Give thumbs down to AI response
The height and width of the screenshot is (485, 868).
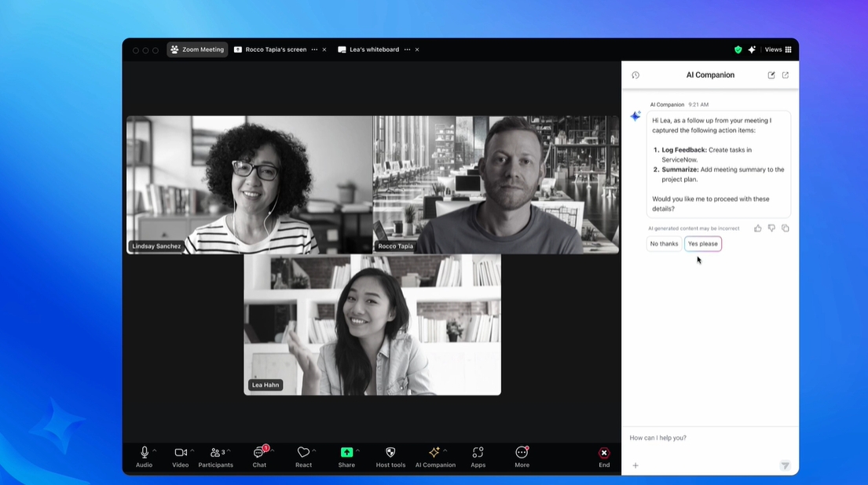(771, 228)
